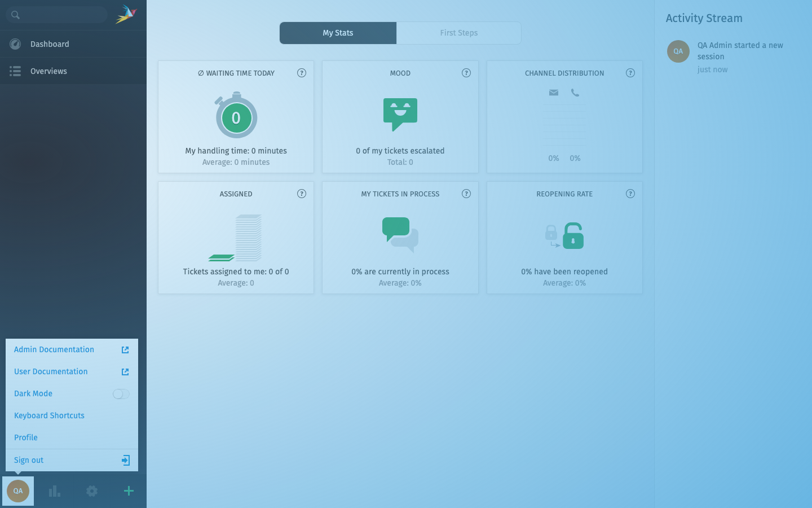Click '0 of my tickets escalated' text
This screenshot has width=812, height=508.
400,151
